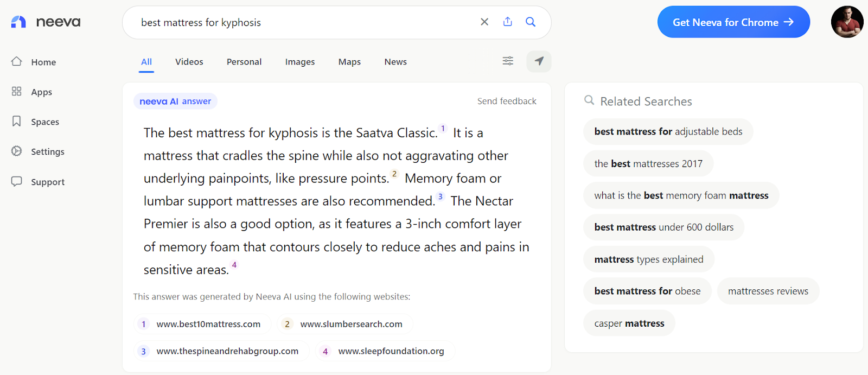Click citation superscript 1 after Saatva Classic
868x375 pixels.
click(443, 129)
